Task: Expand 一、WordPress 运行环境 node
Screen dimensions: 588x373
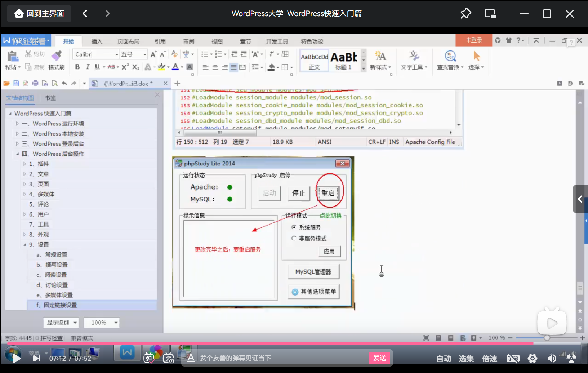Action: 17,124
